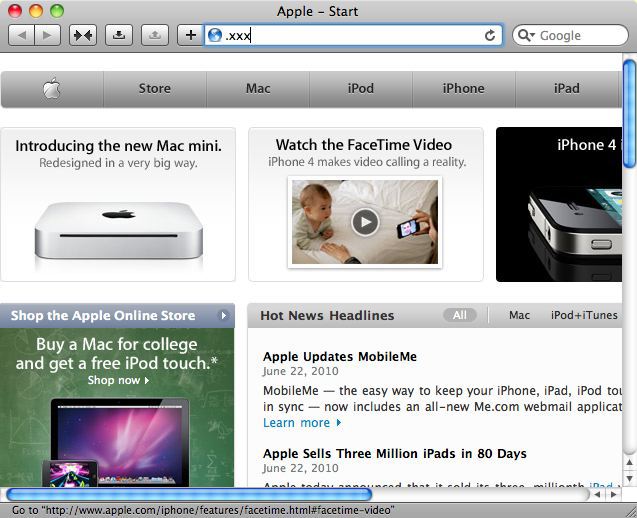Open Apple Sells Three Million iPads headline

394,454
